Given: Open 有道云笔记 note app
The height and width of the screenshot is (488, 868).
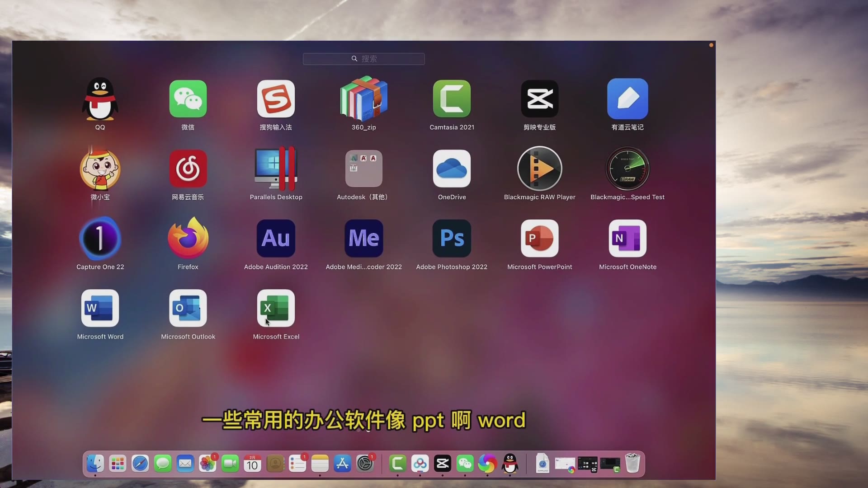Looking at the screenshot, I should 627,99.
